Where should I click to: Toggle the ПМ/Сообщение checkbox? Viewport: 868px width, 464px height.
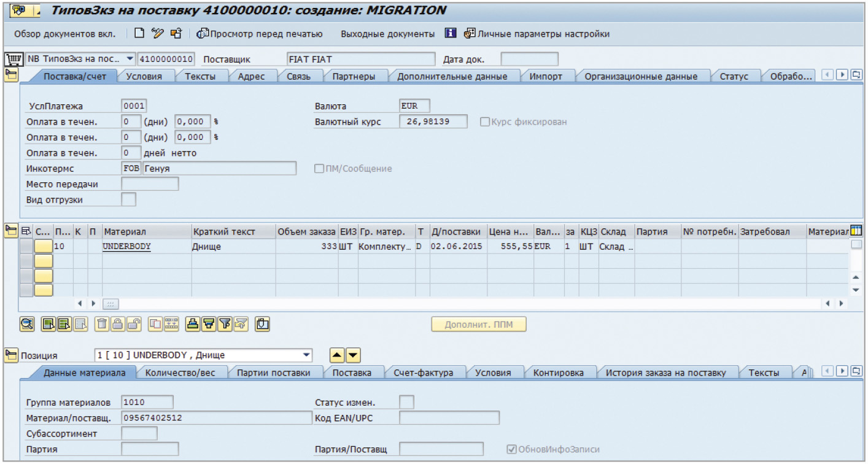319,169
